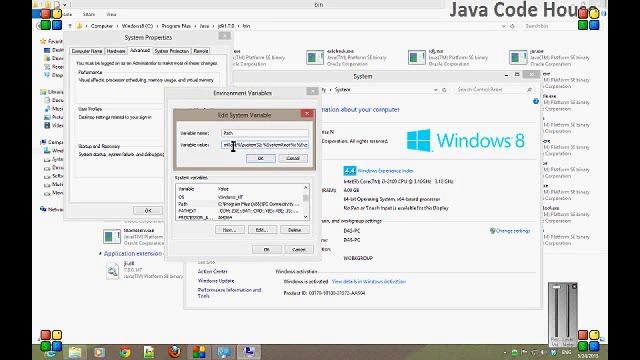Viewport: 640px width, 360px height.
Task: Click Network icon in Explorer sidebar
Action: click(x=43, y=209)
